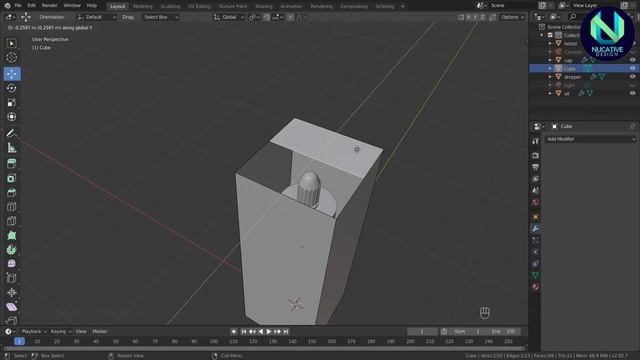This screenshot has width=640, height=360.
Task: Toggle auto-merge vertices option in header
Action: point(493,17)
